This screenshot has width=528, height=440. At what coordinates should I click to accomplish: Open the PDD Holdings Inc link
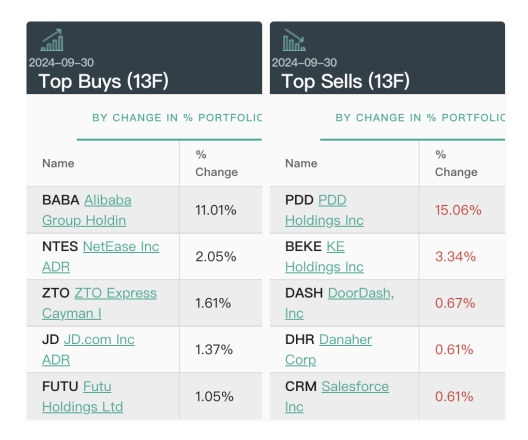click(x=324, y=210)
